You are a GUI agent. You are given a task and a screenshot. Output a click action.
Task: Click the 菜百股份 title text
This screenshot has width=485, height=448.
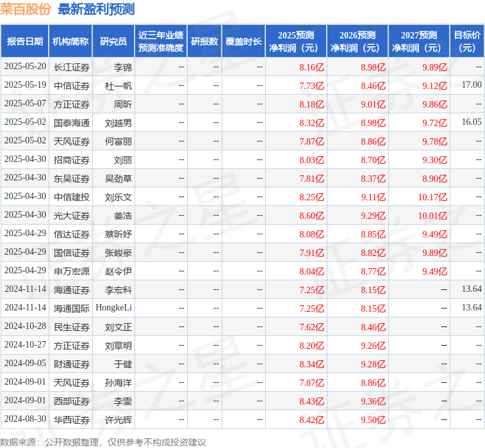click(x=26, y=9)
